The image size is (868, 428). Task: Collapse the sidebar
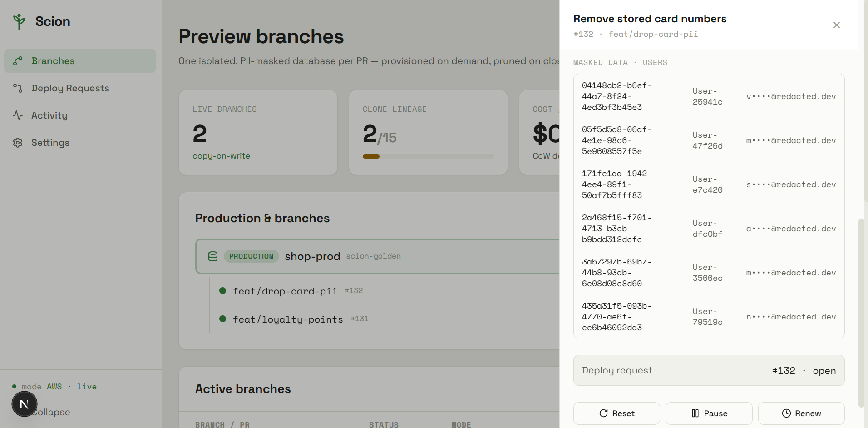[x=52, y=412]
